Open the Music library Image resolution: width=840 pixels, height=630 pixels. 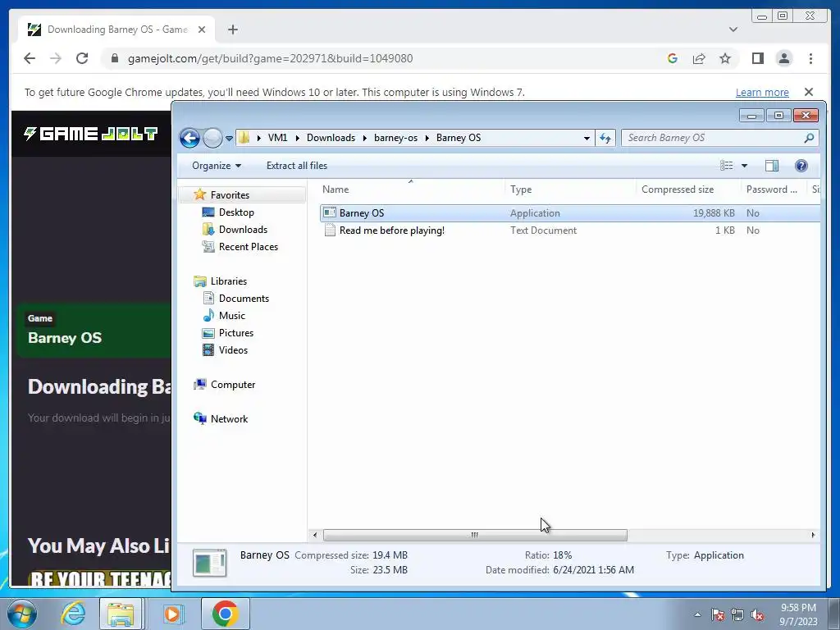[231, 316]
